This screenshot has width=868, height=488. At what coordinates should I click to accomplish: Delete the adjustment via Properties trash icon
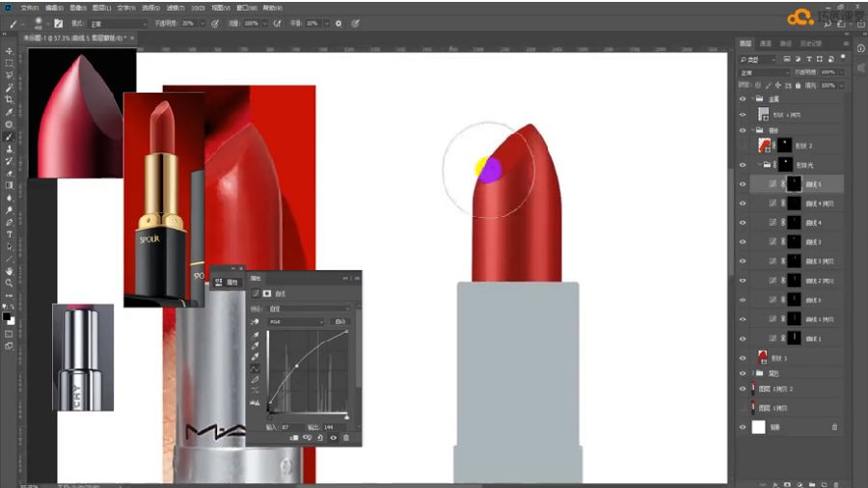pyautogui.click(x=346, y=438)
